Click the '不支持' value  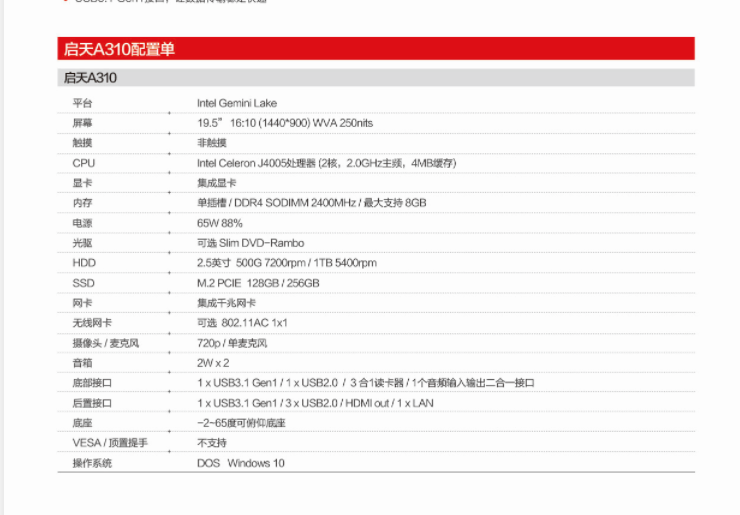click(x=212, y=443)
